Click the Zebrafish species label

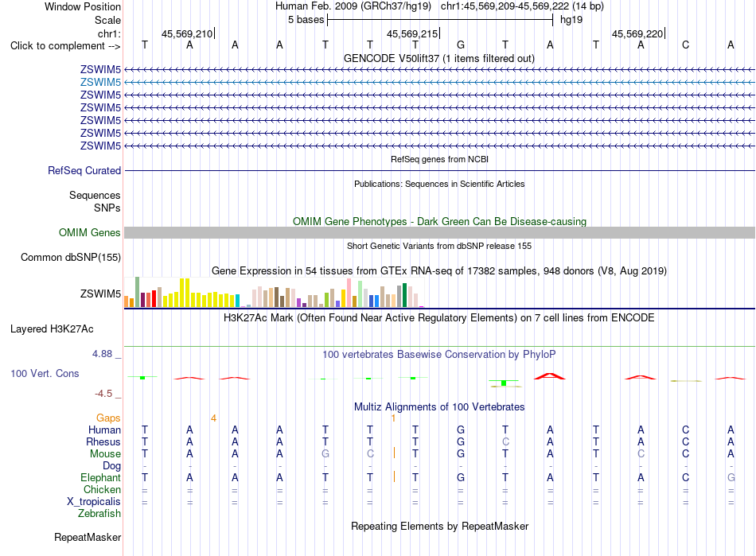click(99, 514)
